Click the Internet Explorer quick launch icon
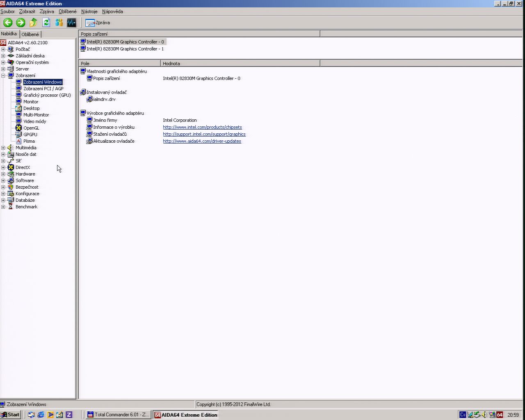525x420 pixels. (x=41, y=415)
